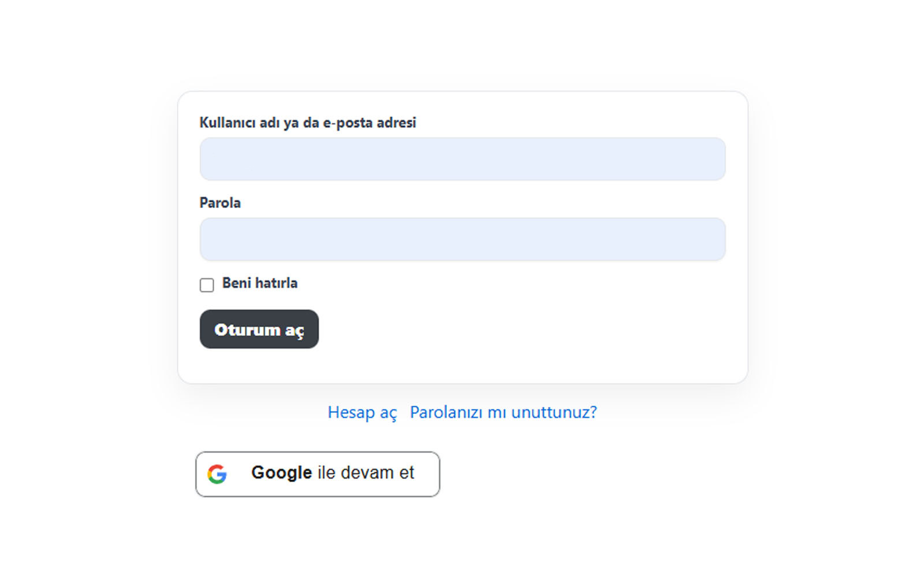Viewport: 924px width, 578px height.
Task: Click the "Parola" field label
Action: click(220, 203)
